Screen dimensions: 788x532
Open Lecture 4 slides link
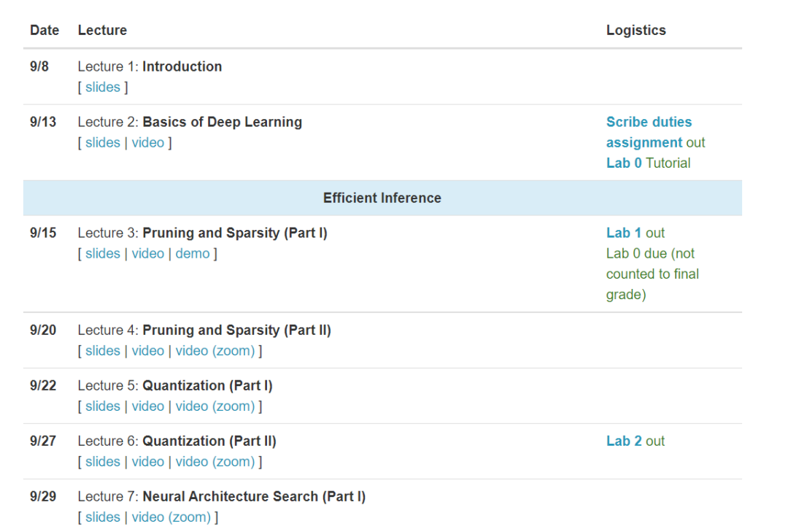[x=102, y=350]
